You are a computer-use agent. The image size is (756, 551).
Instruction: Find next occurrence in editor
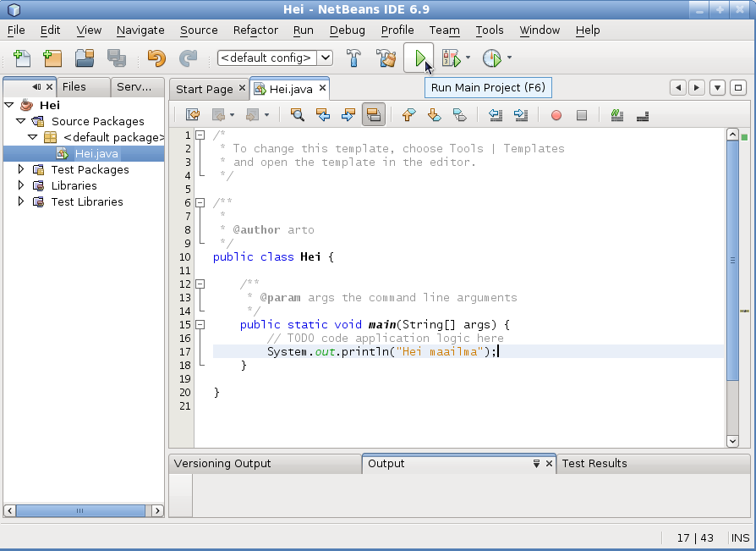(348, 115)
